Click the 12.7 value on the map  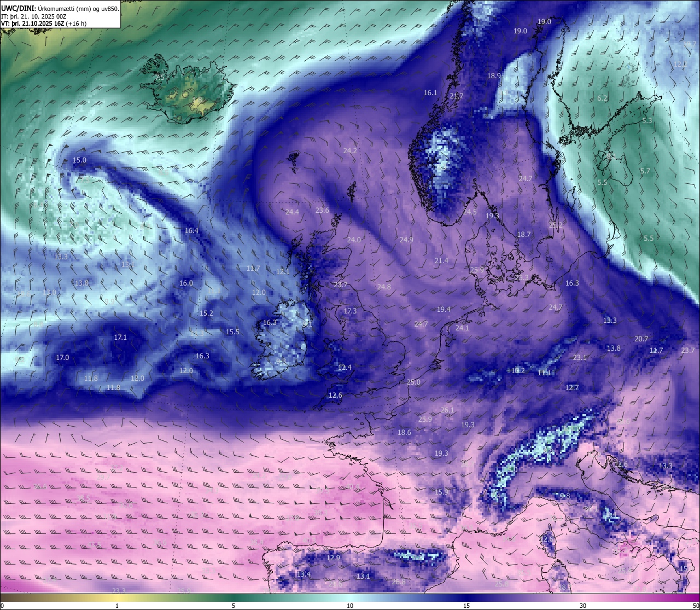coord(572,388)
